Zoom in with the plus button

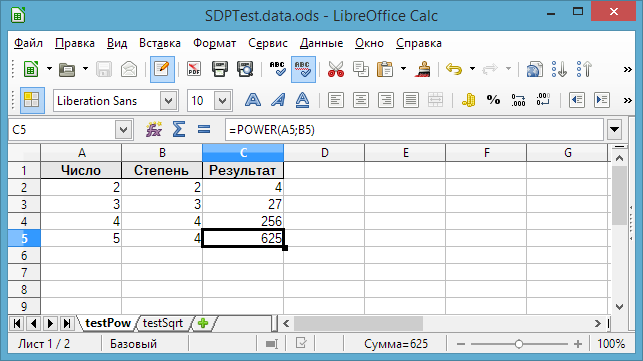point(578,344)
